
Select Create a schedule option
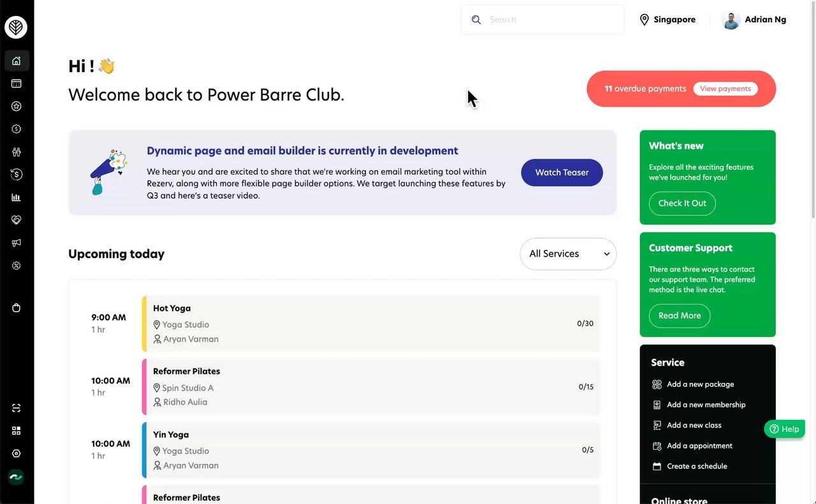tap(697, 466)
